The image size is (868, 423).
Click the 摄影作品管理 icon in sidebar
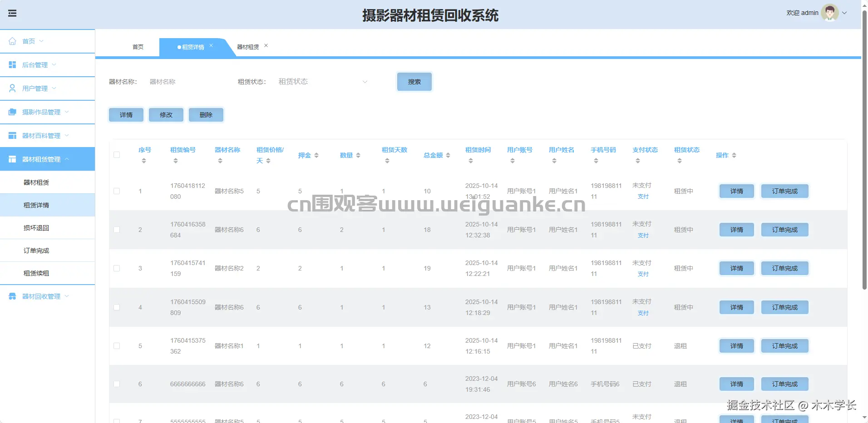coord(12,112)
